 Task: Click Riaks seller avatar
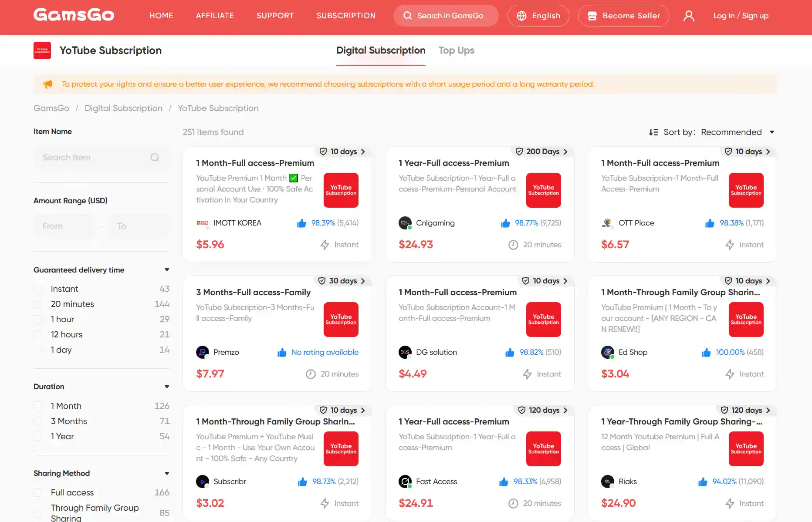608,482
